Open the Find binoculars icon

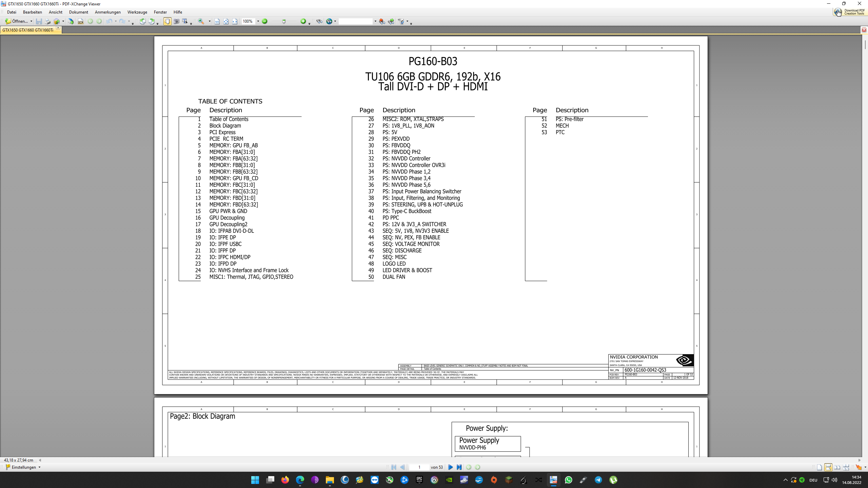[x=319, y=21]
